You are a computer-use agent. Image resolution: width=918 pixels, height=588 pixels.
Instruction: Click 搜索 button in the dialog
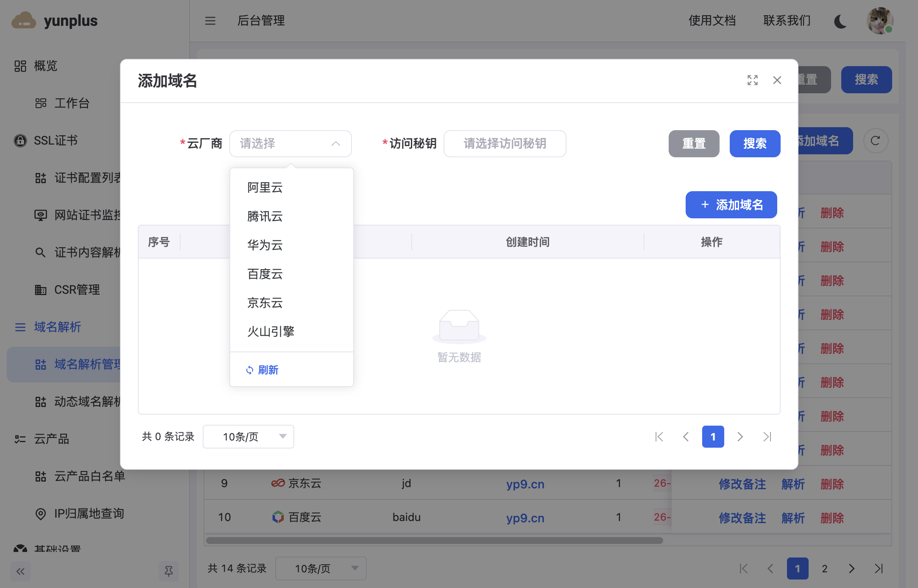click(x=755, y=144)
